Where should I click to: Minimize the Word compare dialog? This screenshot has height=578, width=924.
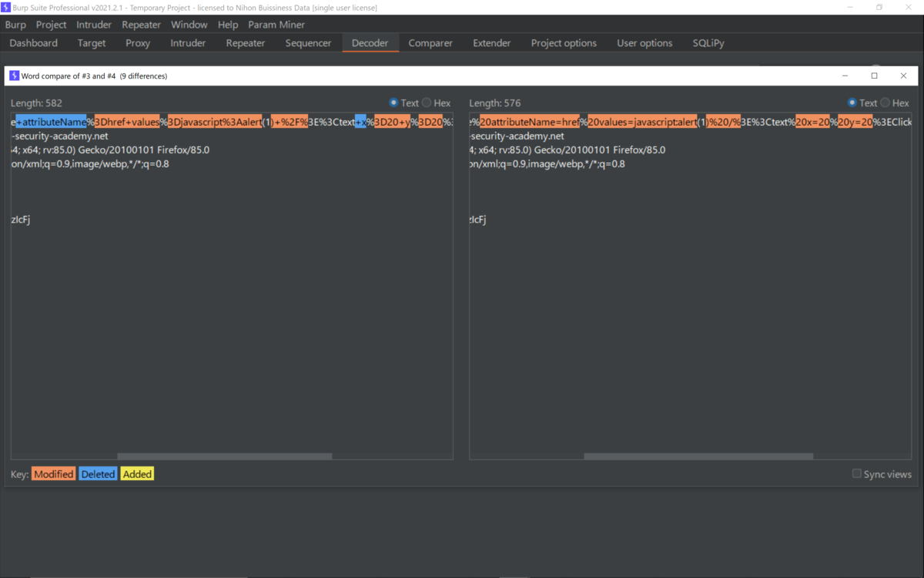tap(845, 76)
